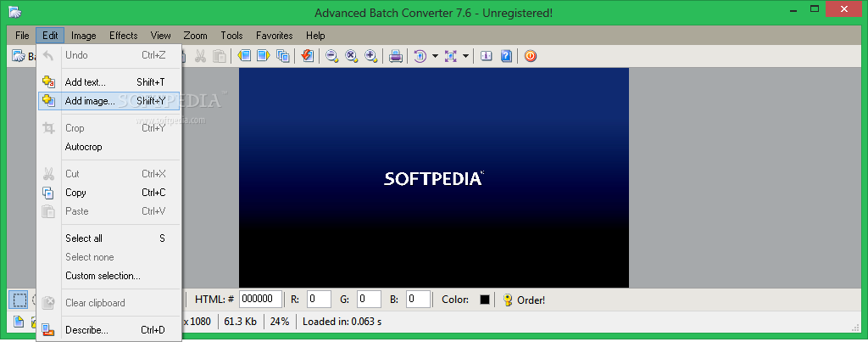Screen dimensions: 868x342
Task: Click the rotate image icon
Action: point(420,55)
